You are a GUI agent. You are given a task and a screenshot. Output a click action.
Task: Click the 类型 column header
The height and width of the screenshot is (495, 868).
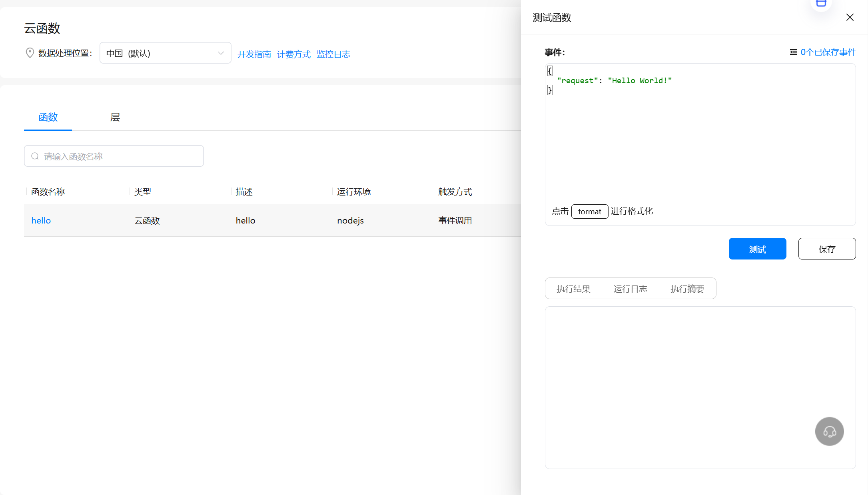pos(143,192)
